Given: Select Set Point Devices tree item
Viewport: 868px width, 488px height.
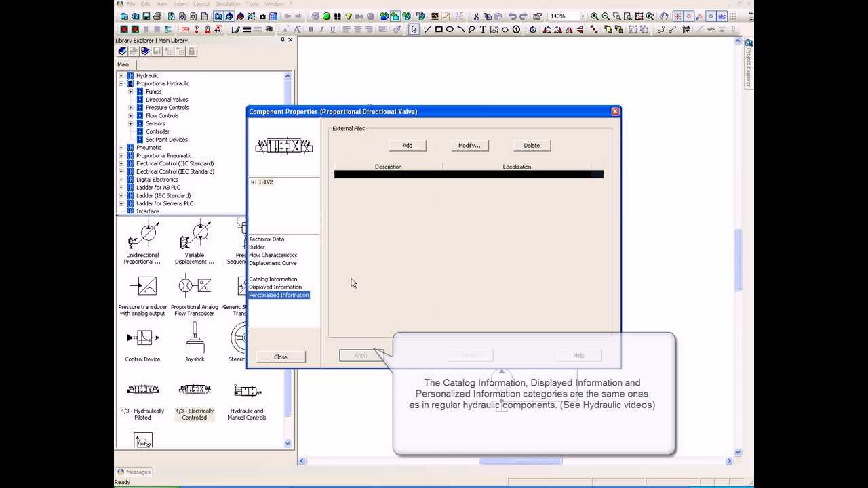Looking at the screenshot, I should click(167, 140).
